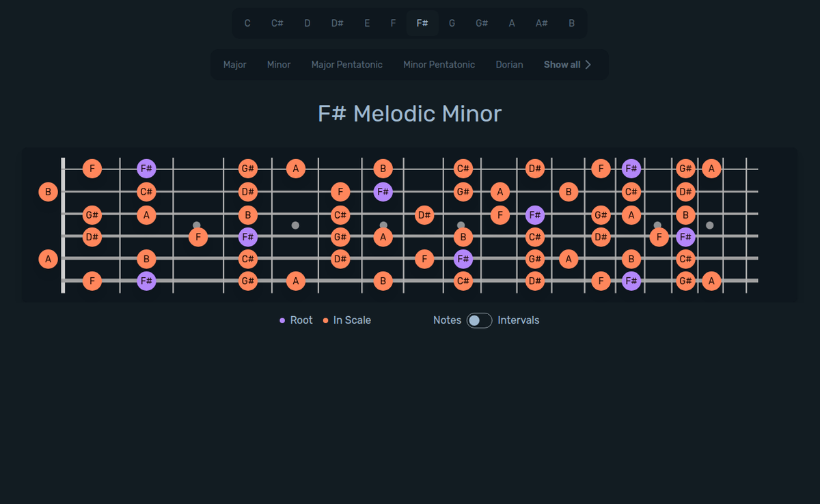Click the open A note on the fifth string
820x504 pixels.
point(48,259)
